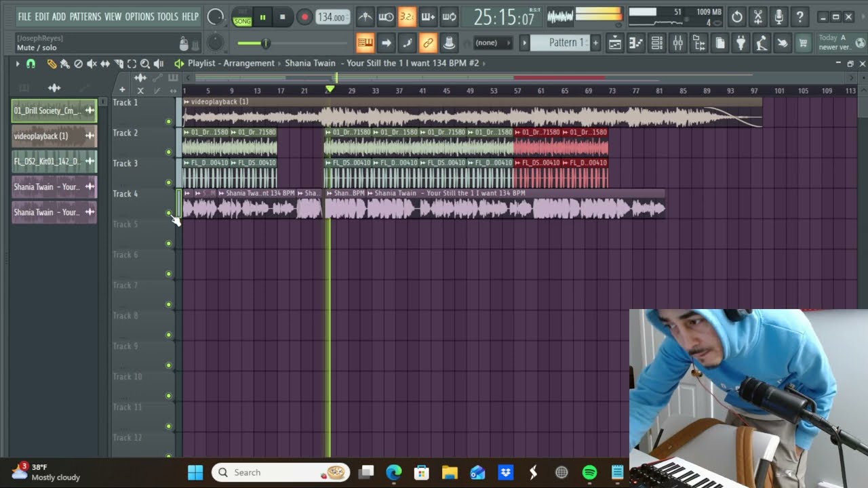
Task: Open the TOOLS menu
Action: click(x=168, y=16)
